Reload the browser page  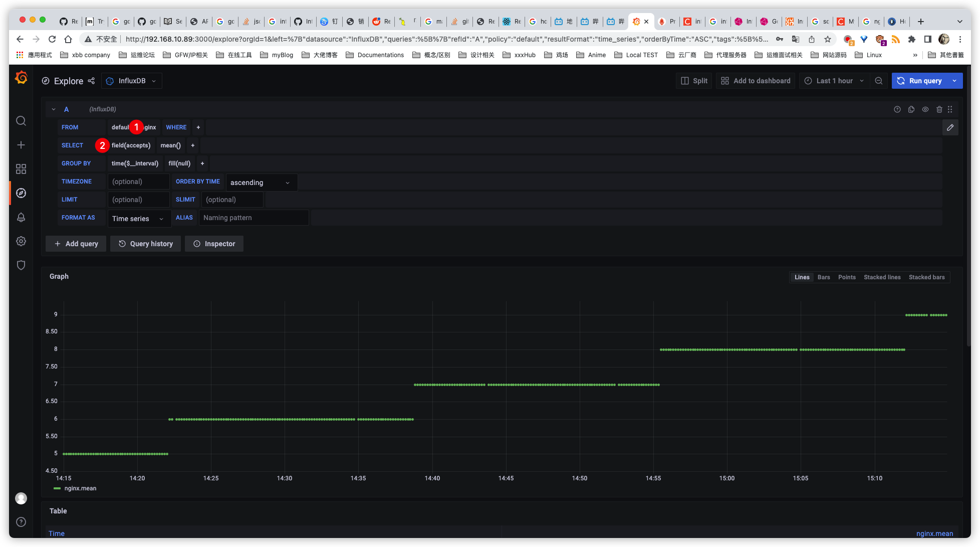52,39
